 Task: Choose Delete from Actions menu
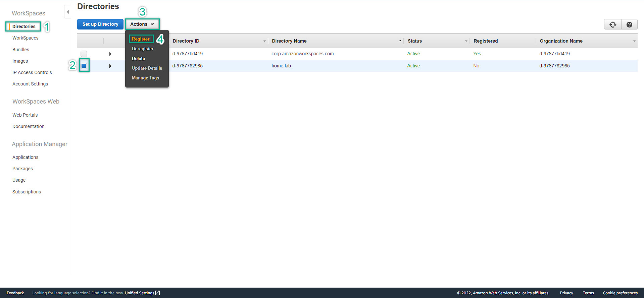pos(138,58)
